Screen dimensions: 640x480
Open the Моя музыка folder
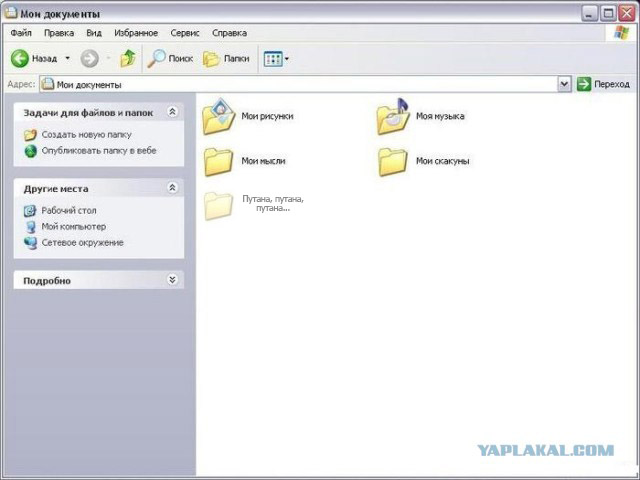(x=393, y=117)
